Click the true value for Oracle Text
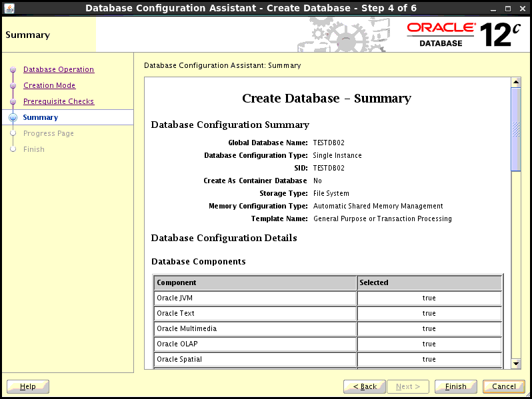 click(429, 313)
